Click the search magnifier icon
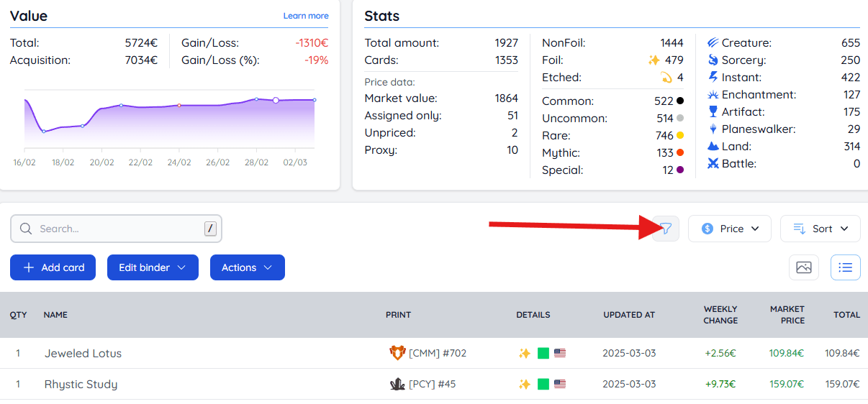Screen dimensions: 868x404 click(x=26, y=229)
